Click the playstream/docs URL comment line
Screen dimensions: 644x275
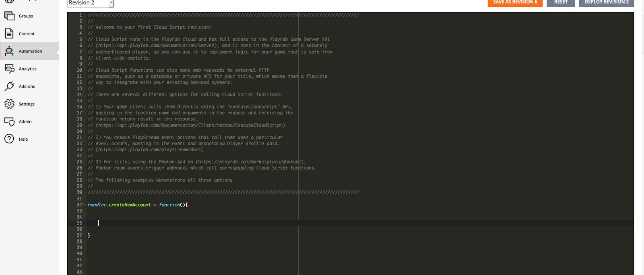146,150
